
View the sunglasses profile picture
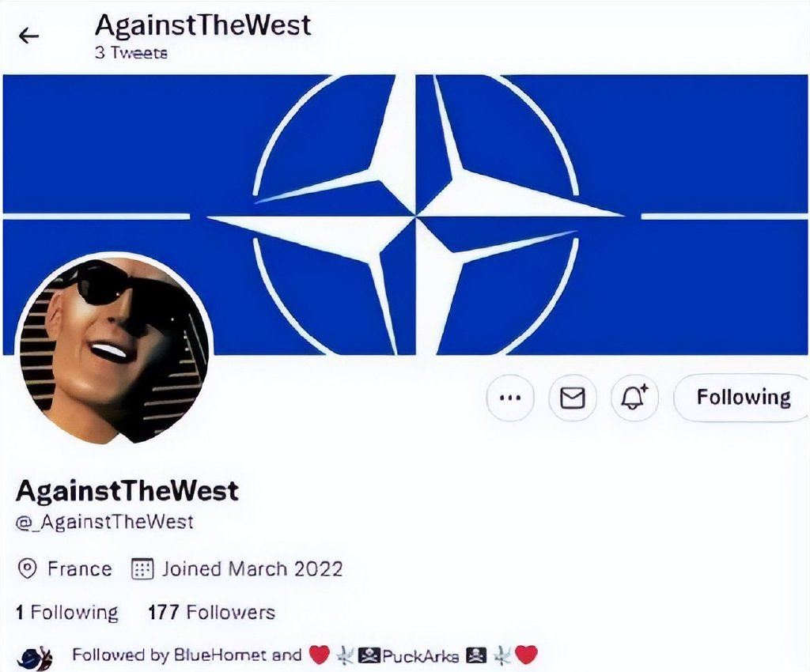click(x=115, y=349)
